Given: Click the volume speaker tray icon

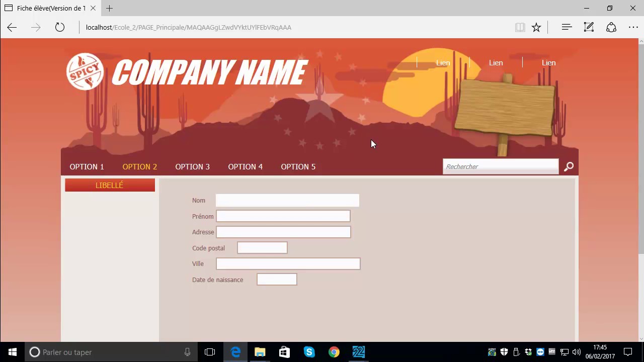Looking at the screenshot, I should (x=577, y=352).
